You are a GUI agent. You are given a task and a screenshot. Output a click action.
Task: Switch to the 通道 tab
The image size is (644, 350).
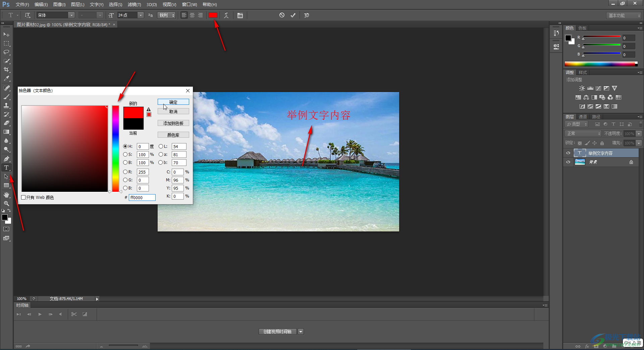point(583,117)
